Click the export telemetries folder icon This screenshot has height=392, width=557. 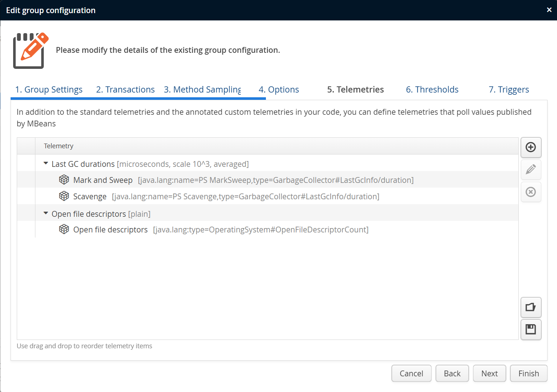coord(531,307)
